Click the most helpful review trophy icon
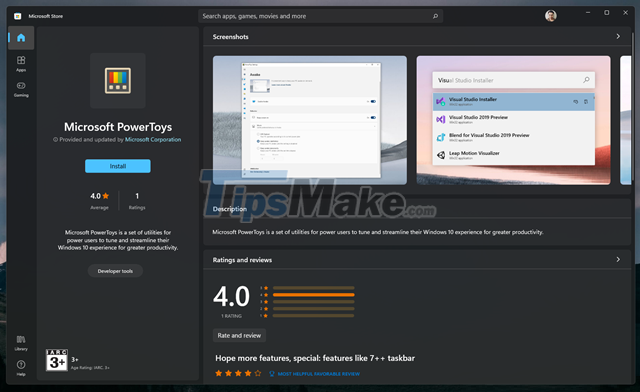This screenshot has height=392, width=640. click(271, 374)
